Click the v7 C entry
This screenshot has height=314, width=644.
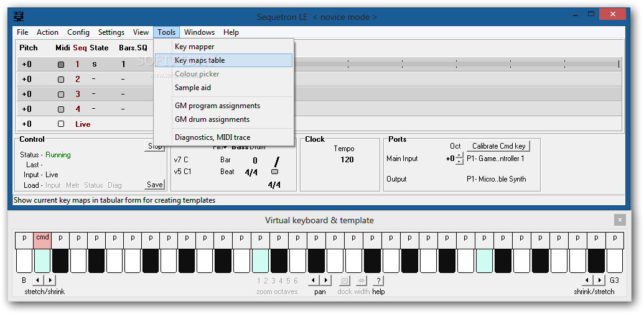181,160
